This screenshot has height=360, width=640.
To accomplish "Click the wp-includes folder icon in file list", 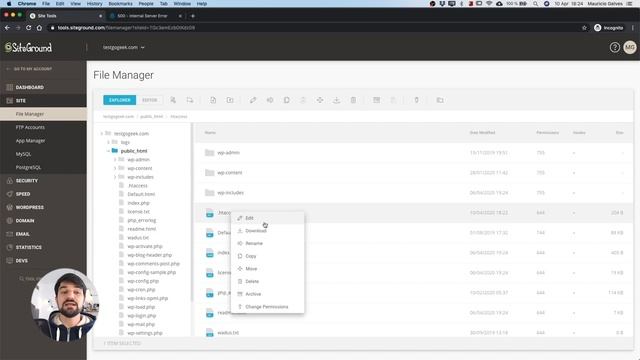I will pos(209,193).
